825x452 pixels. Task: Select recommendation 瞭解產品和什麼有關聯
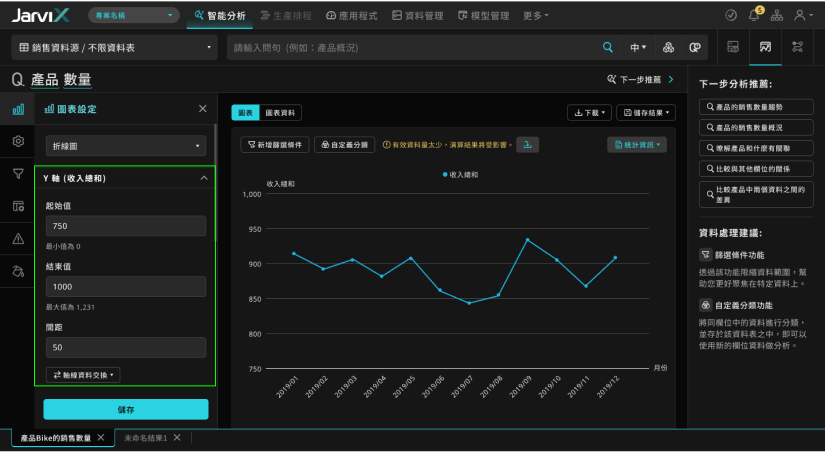(756, 148)
